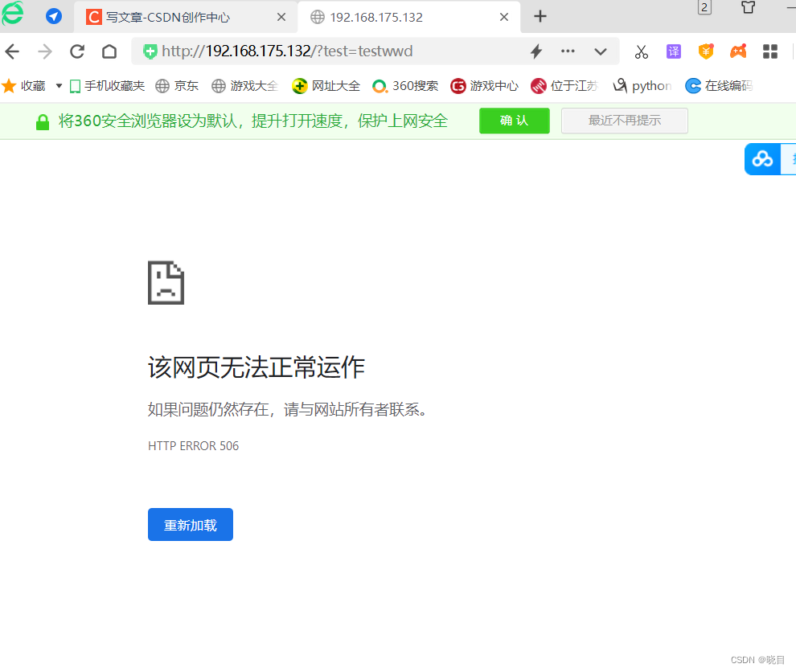Expand the 收藏 bookmarks dropdown
Screen dimensions: 796x672
tap(57, 85)
